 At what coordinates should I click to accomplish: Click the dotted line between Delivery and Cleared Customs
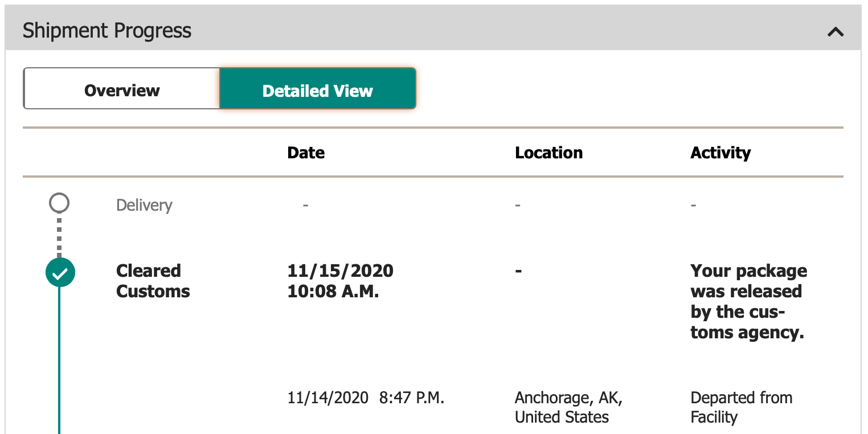coord(59,235)
